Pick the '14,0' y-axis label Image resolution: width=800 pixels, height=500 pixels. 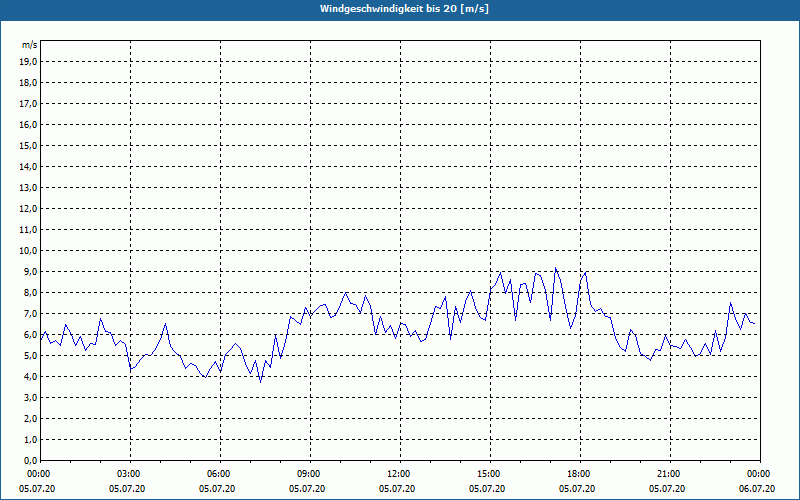tap(28, 166)
